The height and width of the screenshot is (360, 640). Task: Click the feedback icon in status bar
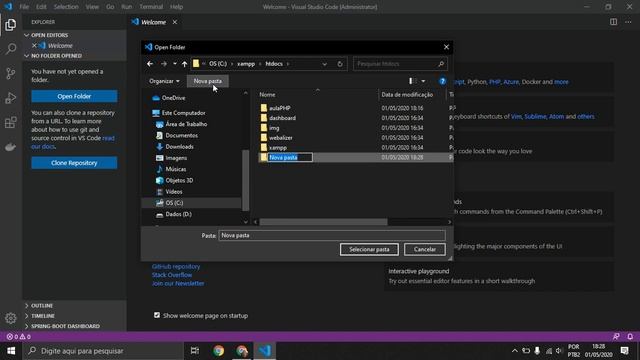coord(616,337)
